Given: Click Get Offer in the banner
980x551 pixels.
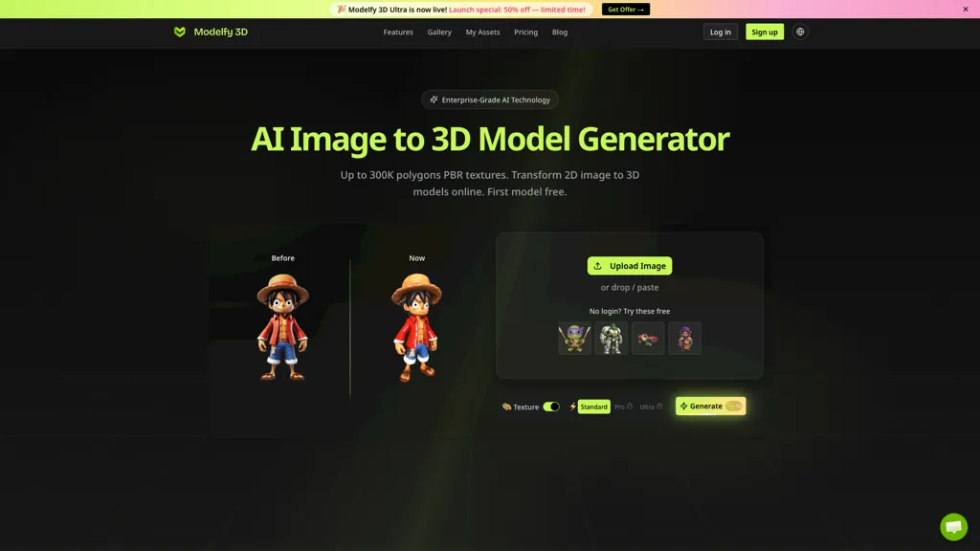Looking at the screenshot, I should [625, 9].
